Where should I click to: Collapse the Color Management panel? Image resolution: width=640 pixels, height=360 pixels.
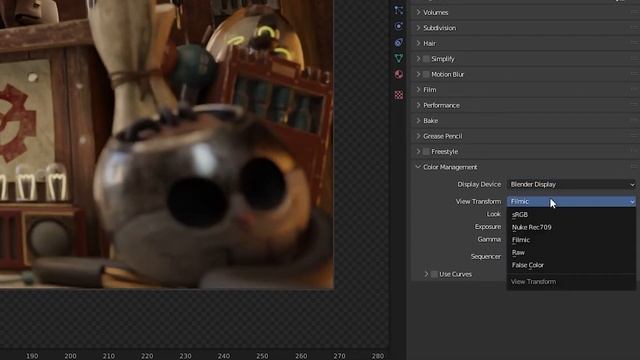pyautogui.click(x=418, y=167)
